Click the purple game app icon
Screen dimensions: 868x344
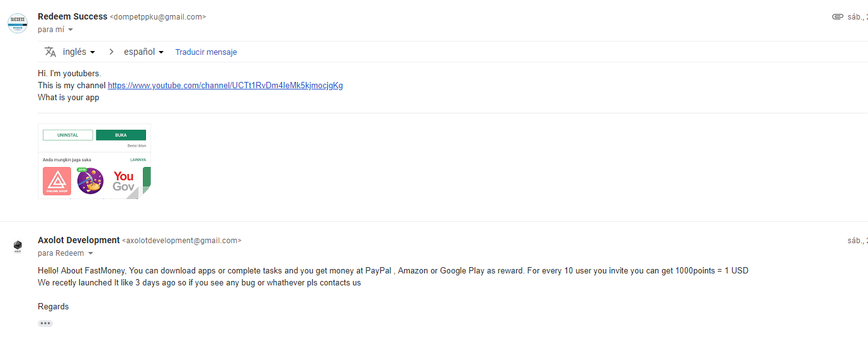pyautogui.click(x=90, y=181)
